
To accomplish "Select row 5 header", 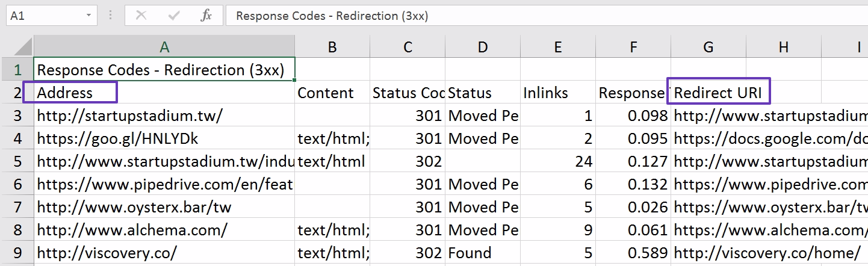I will point(17,161).
